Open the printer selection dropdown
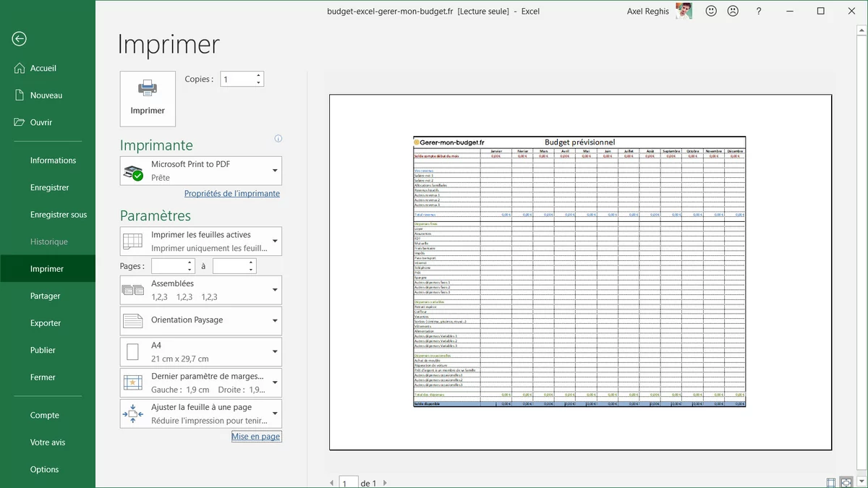The width and height of the screenshot is (868, 488). click(275, 171)
